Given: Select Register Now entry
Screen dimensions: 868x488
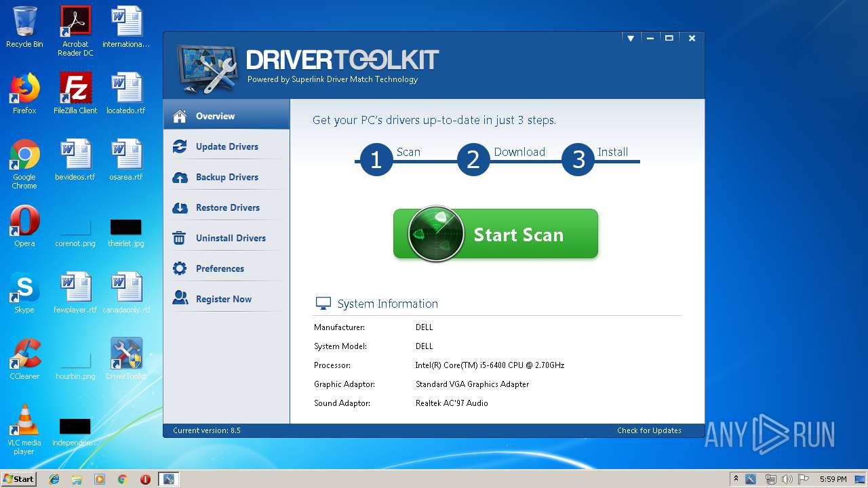Looking at the screenshot, I should point(226,299).
